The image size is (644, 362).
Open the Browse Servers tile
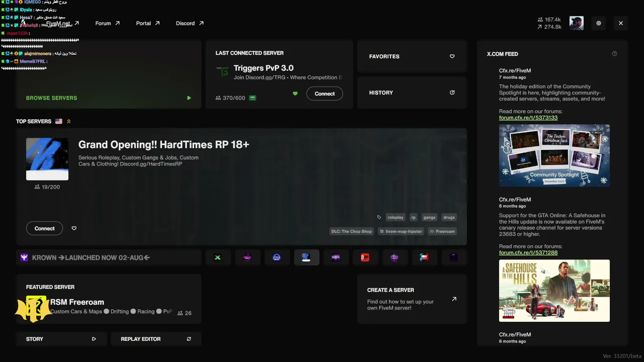(109, 74)
